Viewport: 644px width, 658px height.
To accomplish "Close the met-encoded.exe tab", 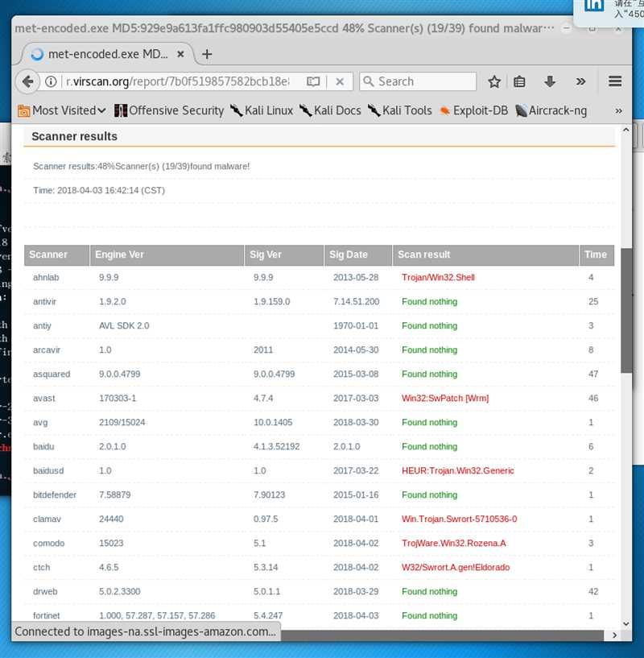I will (x=180, y=54).
